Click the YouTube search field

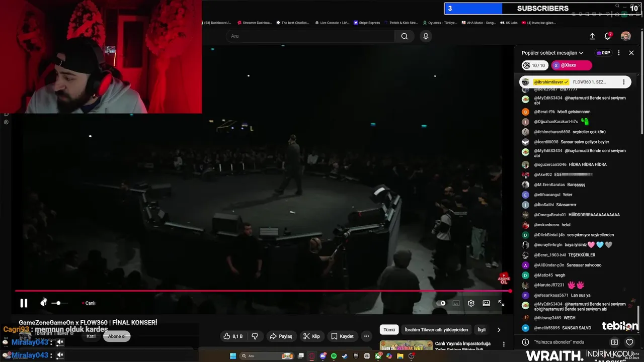(x=310, y=36)
